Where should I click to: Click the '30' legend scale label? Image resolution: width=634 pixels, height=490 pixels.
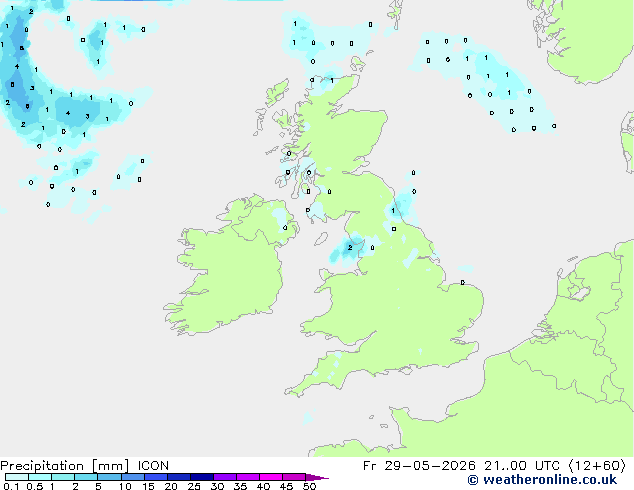217,486
